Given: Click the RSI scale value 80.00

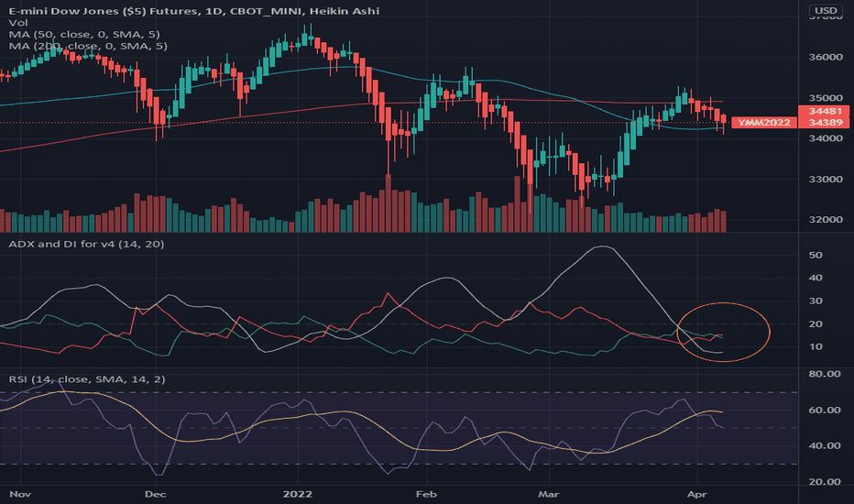Looking at the screenshot, I should pyautogui.click(x=825, y=374).
